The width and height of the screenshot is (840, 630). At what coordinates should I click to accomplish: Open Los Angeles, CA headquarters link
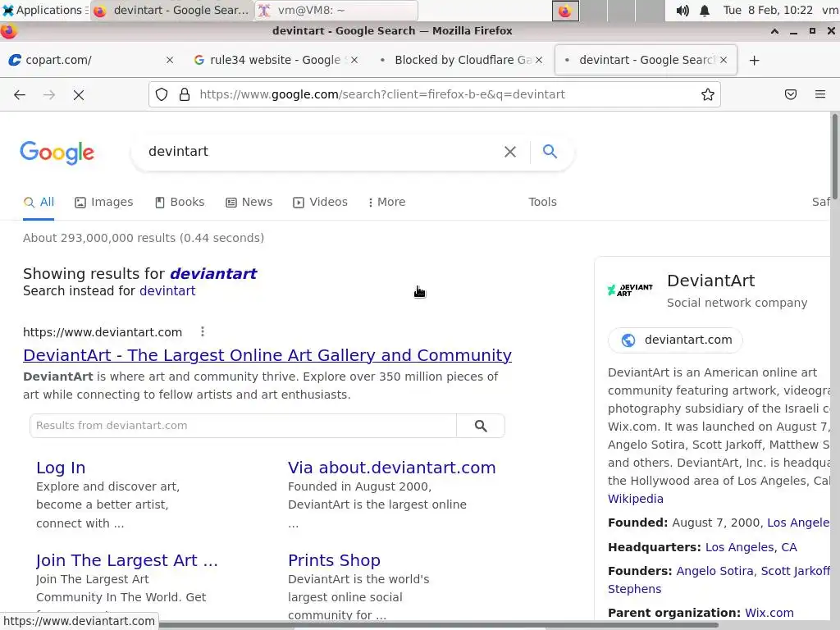click(x=751, y=547)
